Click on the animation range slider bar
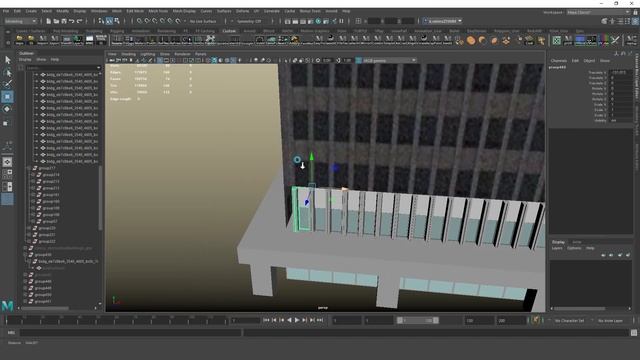 coord(418,320)
